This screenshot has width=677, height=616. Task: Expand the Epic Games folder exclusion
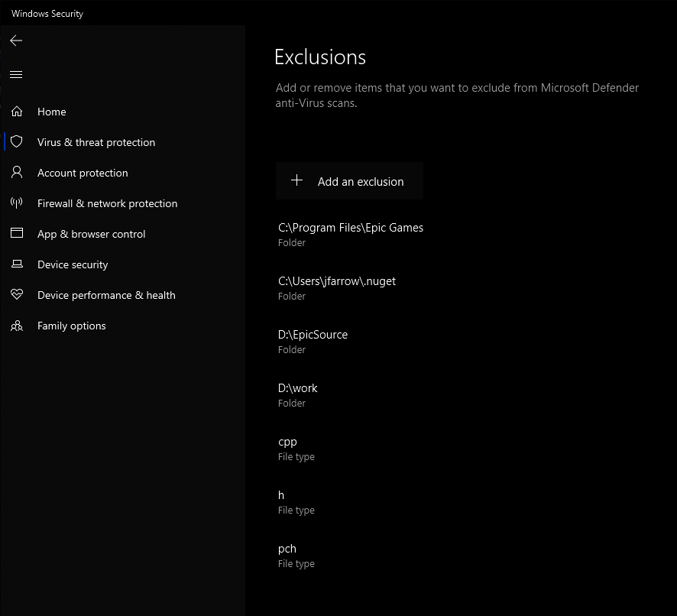pyautogui.click(x=351, y=234)
